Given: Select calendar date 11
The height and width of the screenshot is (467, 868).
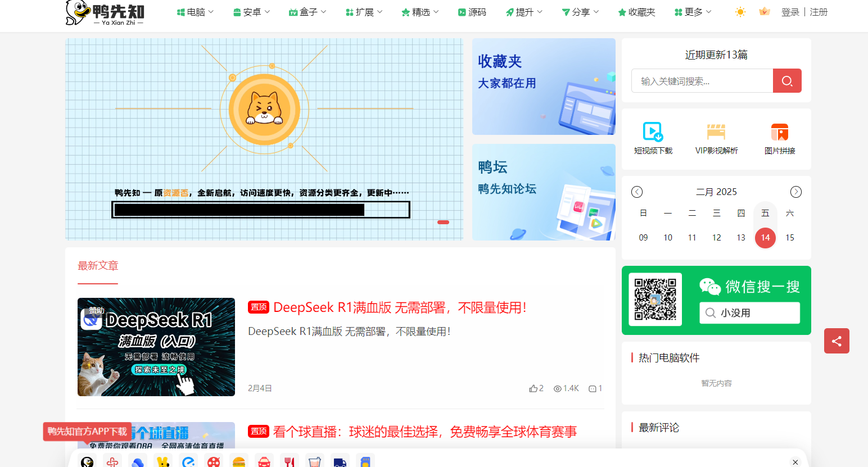Looking at the screenshot, I should [692, 238].
